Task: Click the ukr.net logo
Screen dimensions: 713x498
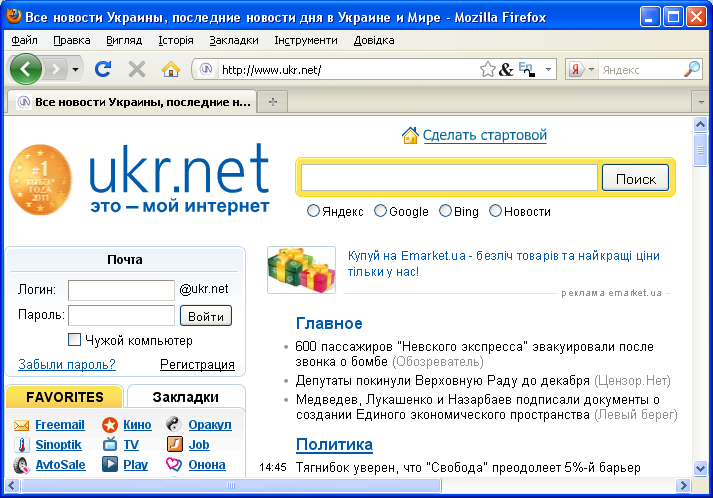Action: (180, 179)
